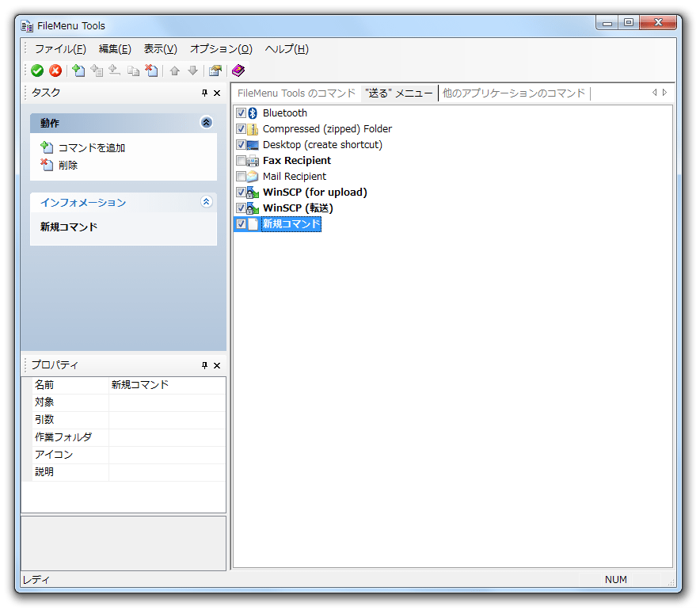700x610 pixels.
Task: Collapse the 動作 section
Action: click(x=206, y=122)
